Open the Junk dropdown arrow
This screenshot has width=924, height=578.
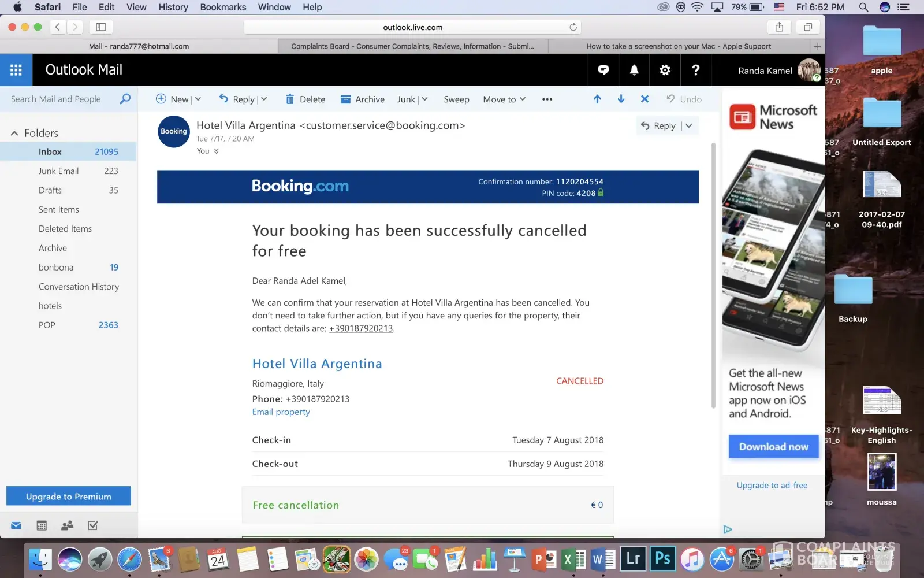(424, 99)
